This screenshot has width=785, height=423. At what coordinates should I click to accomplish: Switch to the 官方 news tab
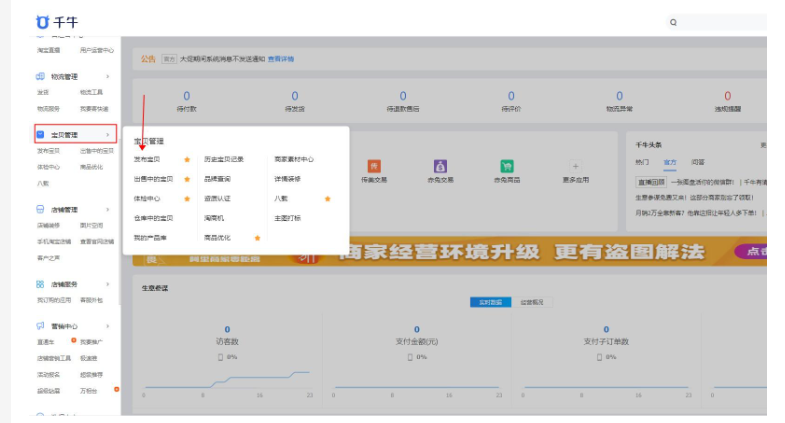pyautogui.click(x=670, y=162)
